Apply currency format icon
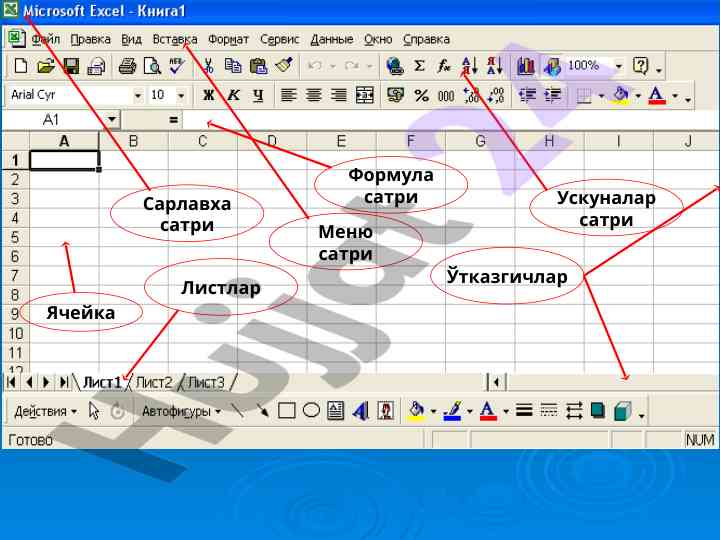The width and height of the screenshot is (720, 540). point(395,95)
